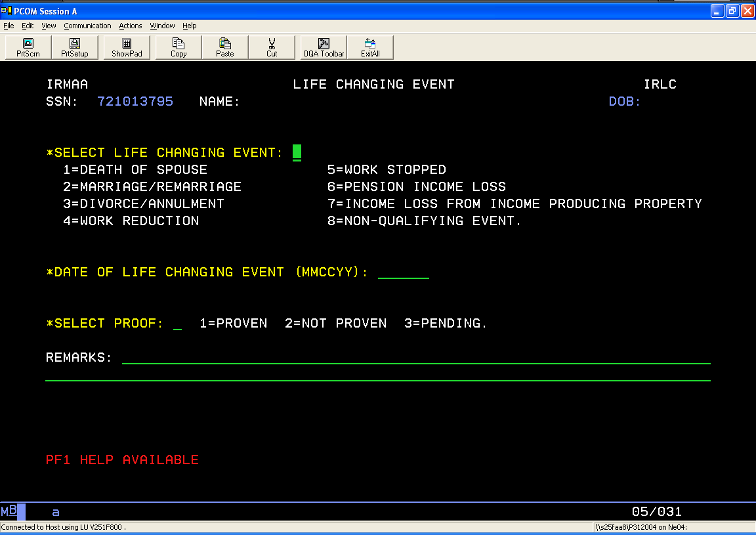Select the Cut scissors icon
Screen dimensions: 756x535
pyautogui.click(x=272, y=47)
